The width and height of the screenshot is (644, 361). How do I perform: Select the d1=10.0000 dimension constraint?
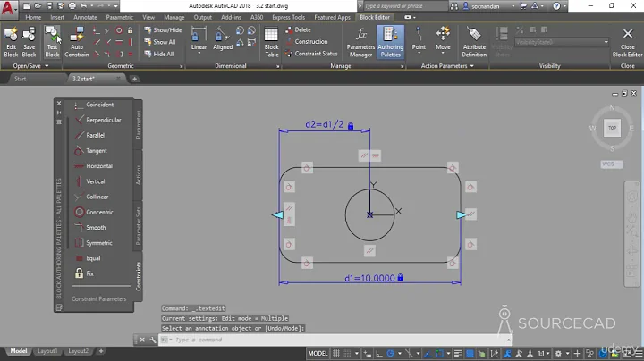coord(369,278)
